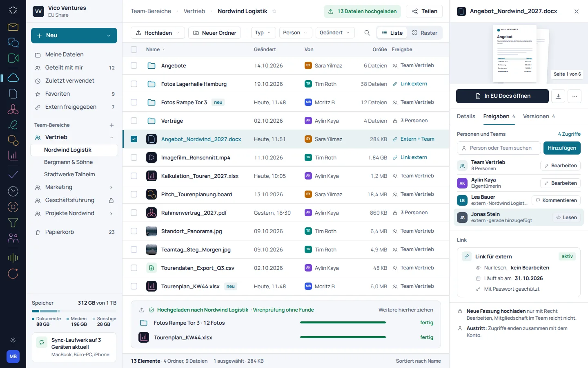Viewport: 588px width, 368px height.
Task: Open more options menu beside download button
Action: pos(575,96)
